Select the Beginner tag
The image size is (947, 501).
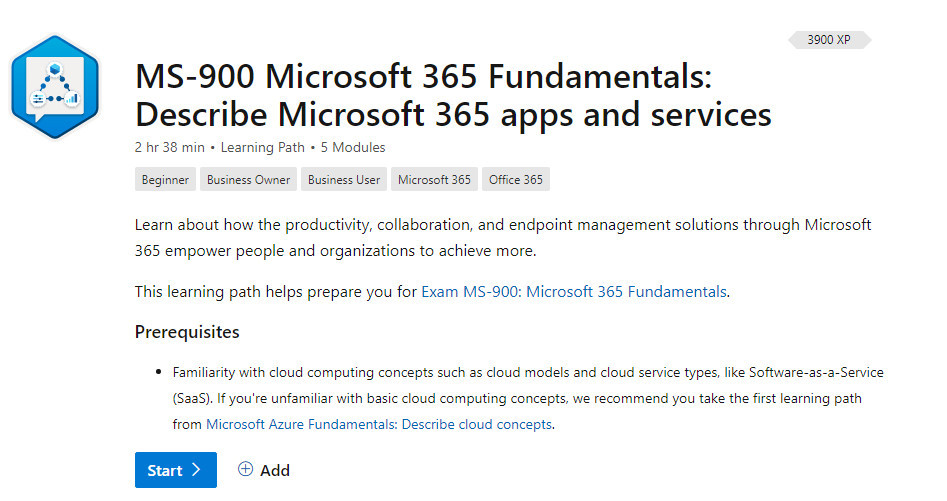click(165, 179)
